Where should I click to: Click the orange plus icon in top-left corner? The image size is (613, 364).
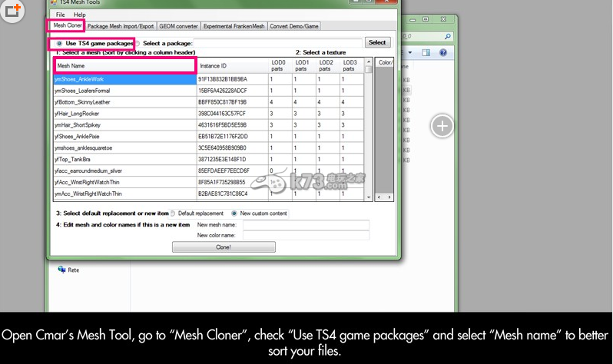click(13, 12)
